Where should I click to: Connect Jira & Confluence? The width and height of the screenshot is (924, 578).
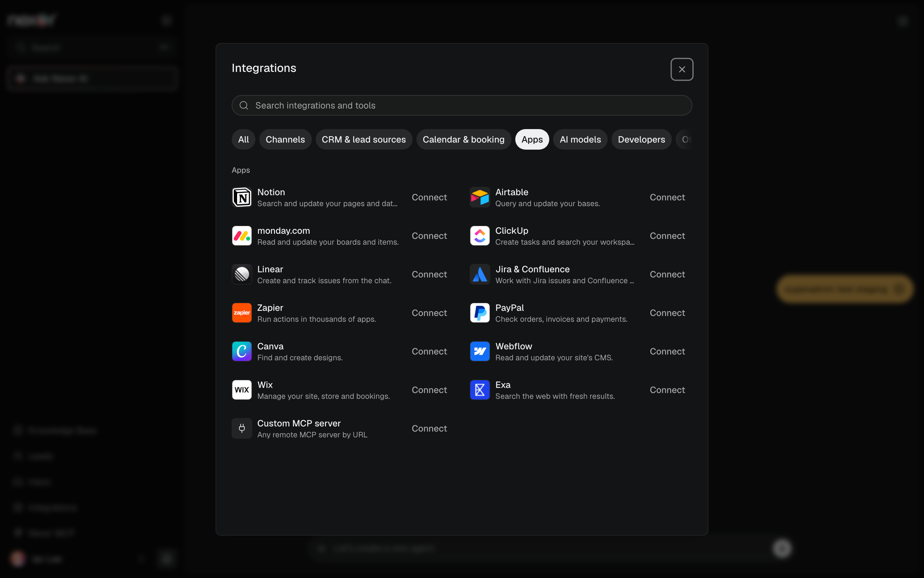pyautogui.click(x=667, y=275)
